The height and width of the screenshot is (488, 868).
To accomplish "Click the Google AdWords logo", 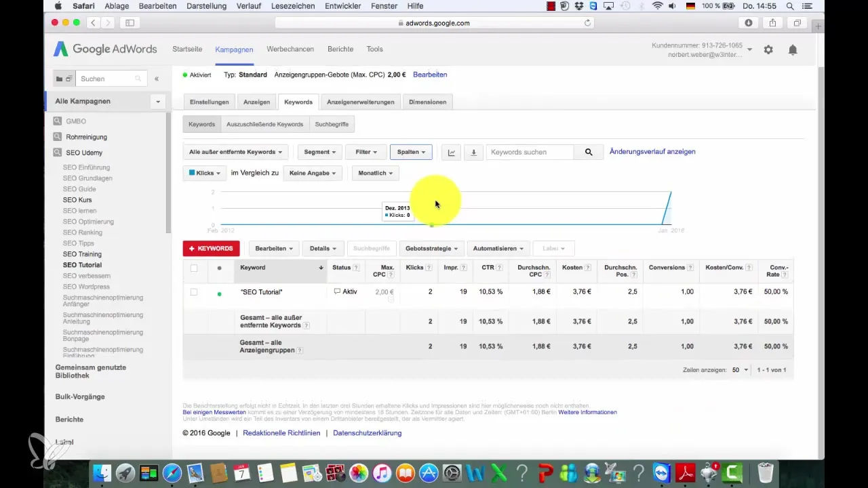I will pyautogui.click(x=105, y=49).
